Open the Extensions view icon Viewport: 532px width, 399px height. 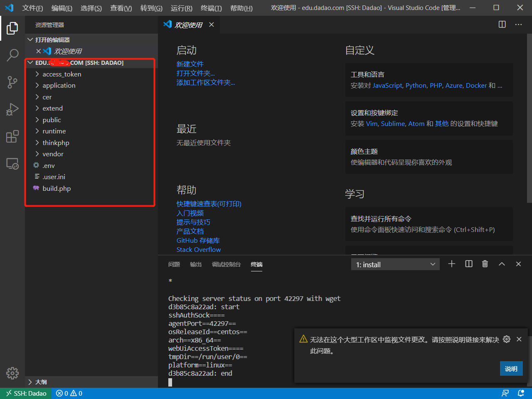[x=12, y=136]
